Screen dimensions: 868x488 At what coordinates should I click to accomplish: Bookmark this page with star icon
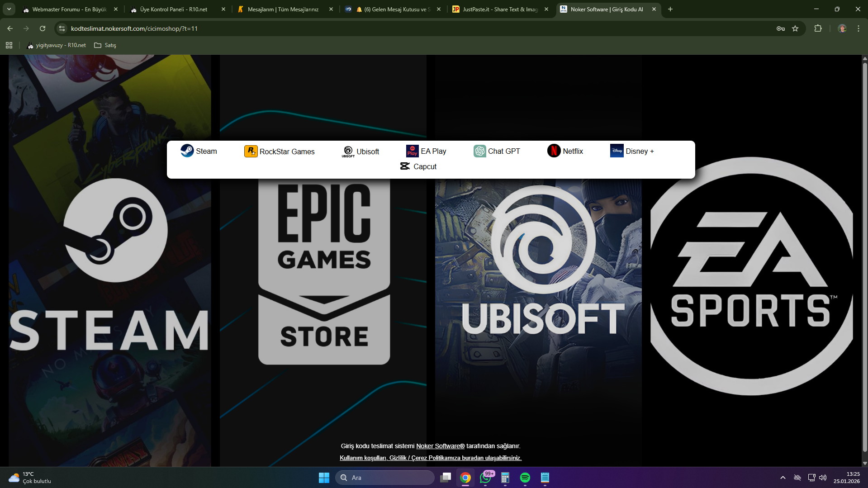tap(795, 28)
